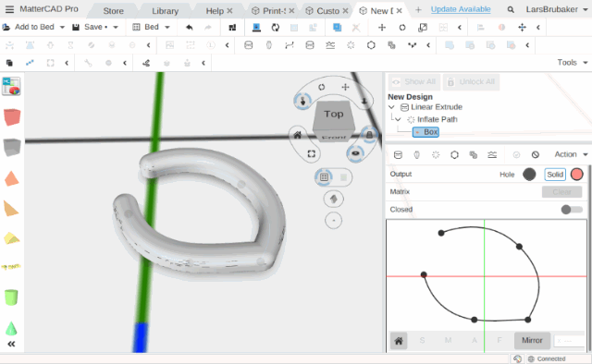Click the dark gray Hole color swatch
Image resolution: width=592 pixels, height=364 pixels.
[x=529, y=175]
